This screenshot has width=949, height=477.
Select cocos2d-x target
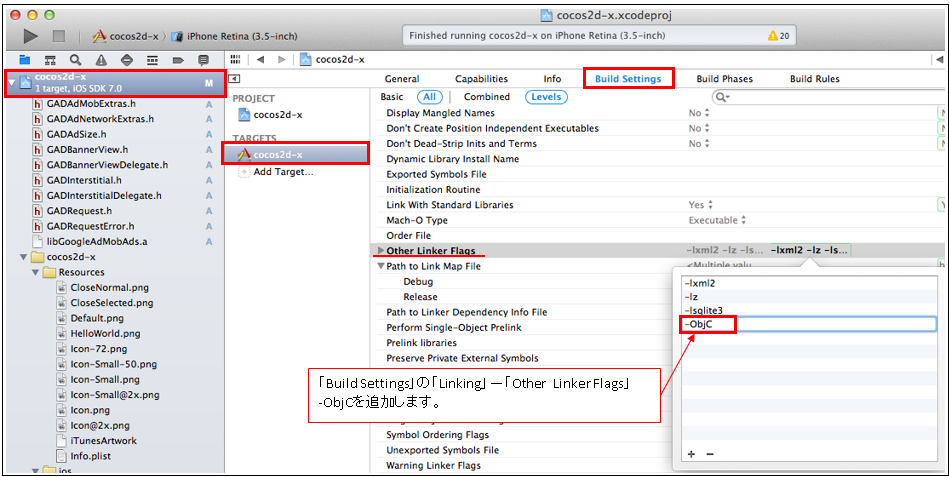pos(271,155)
